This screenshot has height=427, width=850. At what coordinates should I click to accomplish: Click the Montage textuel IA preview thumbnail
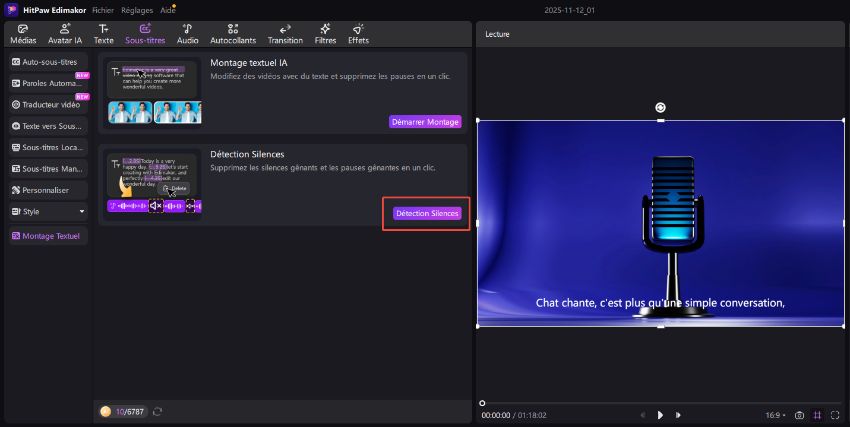tap(154, 93)
